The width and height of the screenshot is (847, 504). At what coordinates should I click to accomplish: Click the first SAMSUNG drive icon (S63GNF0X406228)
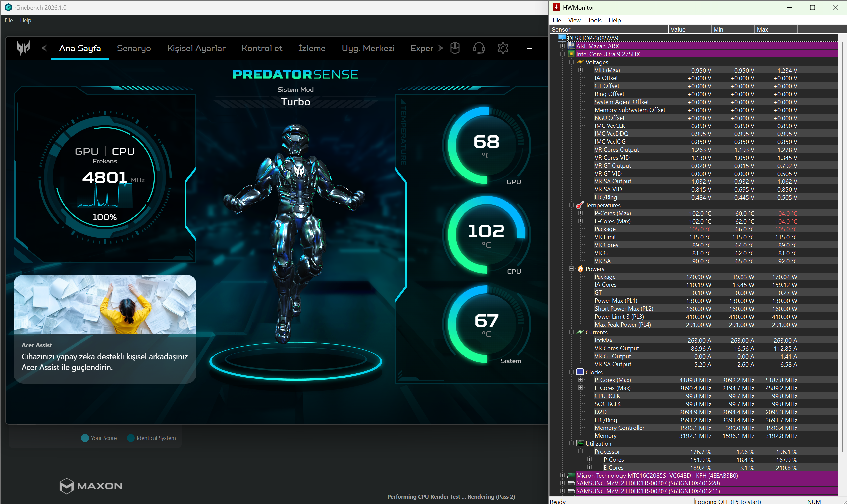[x=571, y=483]
